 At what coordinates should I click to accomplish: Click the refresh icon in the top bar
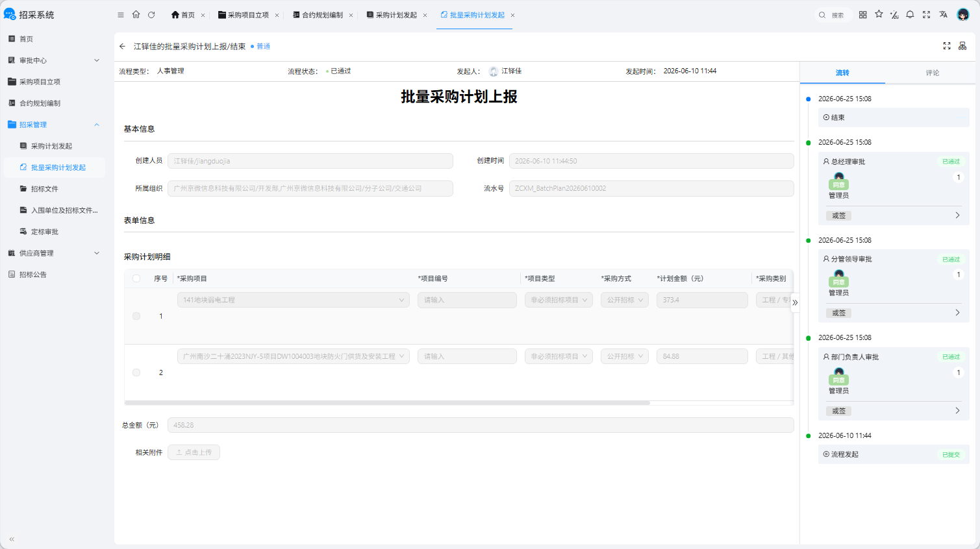pos(151,15)
